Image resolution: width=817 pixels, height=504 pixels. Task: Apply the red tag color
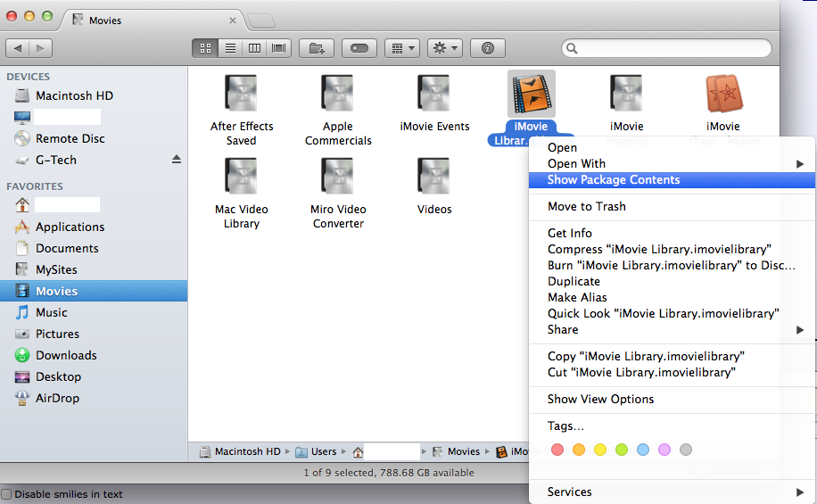(x=557, y=450)
